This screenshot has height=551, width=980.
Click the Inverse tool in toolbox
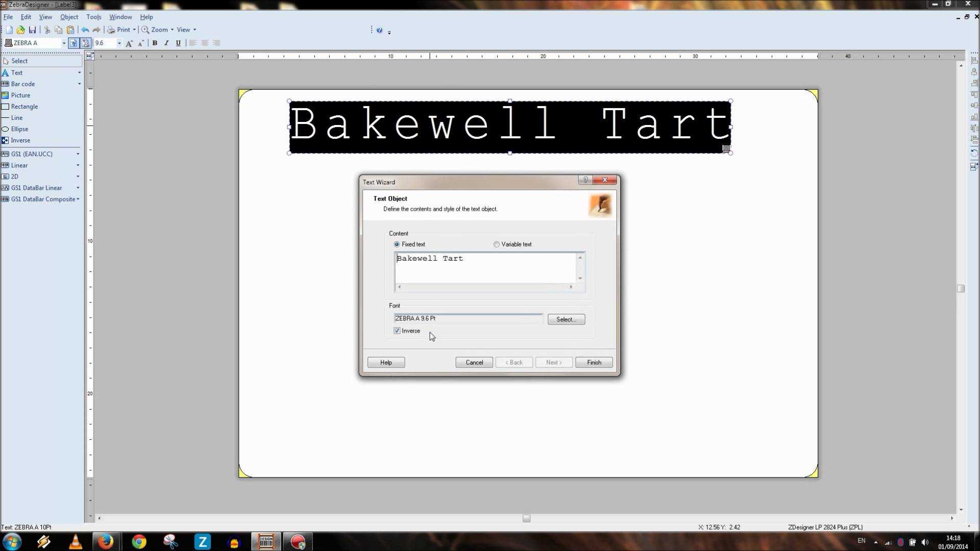pyautogui.click(x=20, y=140)
